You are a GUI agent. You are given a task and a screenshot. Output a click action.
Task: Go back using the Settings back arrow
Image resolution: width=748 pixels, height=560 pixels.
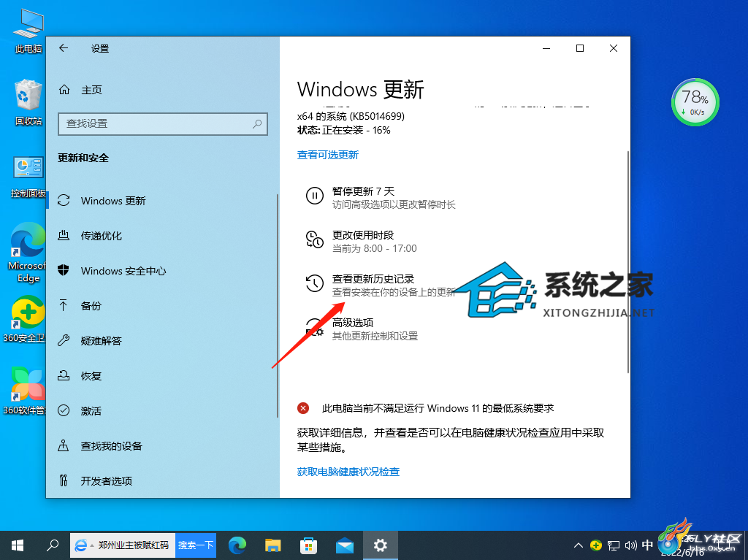tap(64, 48)
